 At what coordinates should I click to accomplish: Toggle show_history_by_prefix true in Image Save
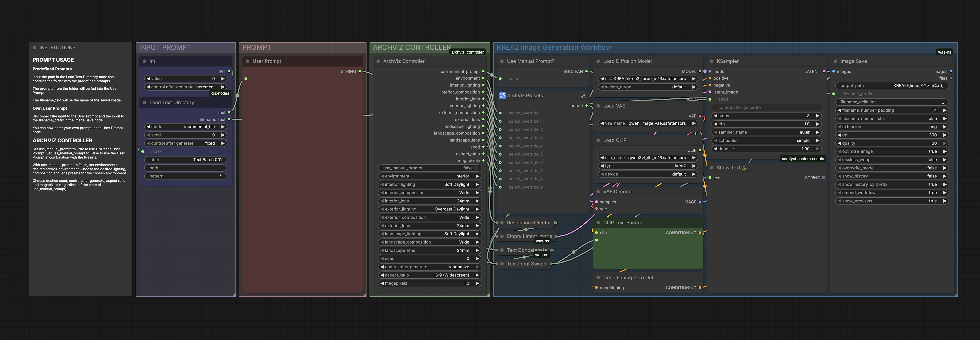pos(892,184)
